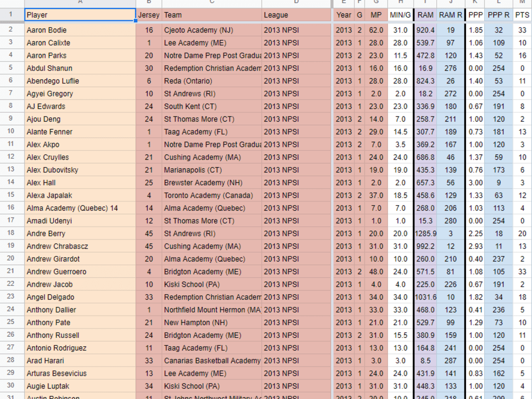The height and width of the screenshot is (399, 532).
Task: Select team cell Marianapolis (CT)
Action: 212,170
